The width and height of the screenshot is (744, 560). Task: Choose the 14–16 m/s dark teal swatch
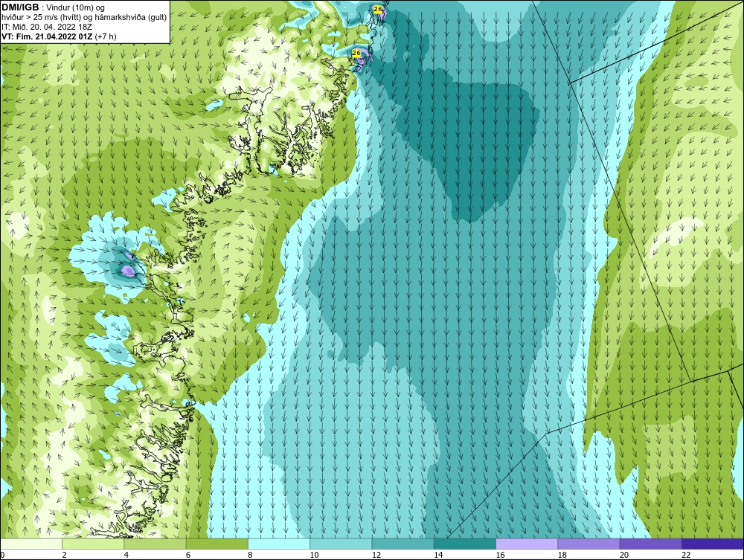coord(465,544)
